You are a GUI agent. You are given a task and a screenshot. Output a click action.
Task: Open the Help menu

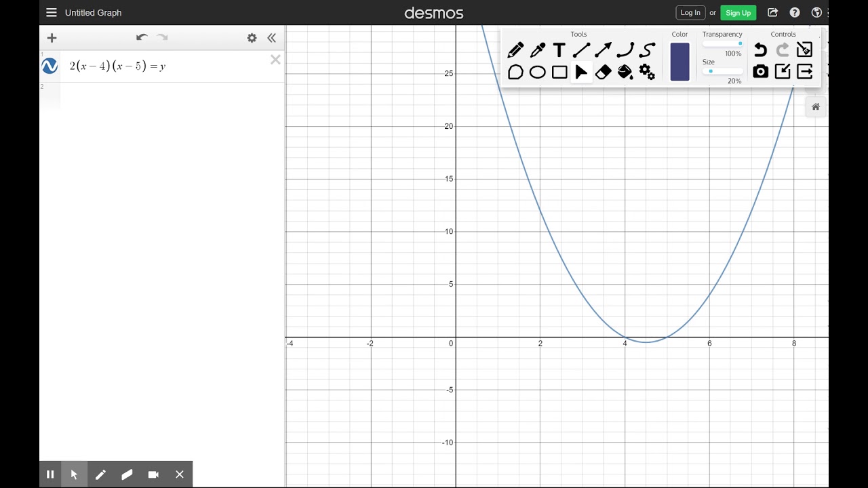(795, 12)
